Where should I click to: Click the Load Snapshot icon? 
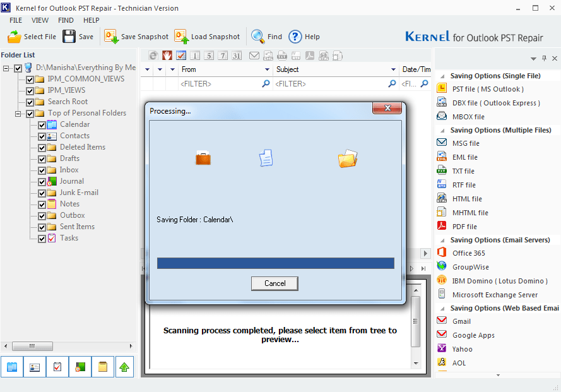(x=181, y=37)
